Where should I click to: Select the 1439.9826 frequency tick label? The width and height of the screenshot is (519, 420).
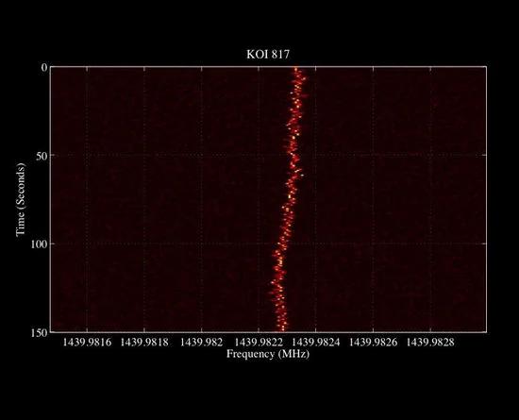373,343
